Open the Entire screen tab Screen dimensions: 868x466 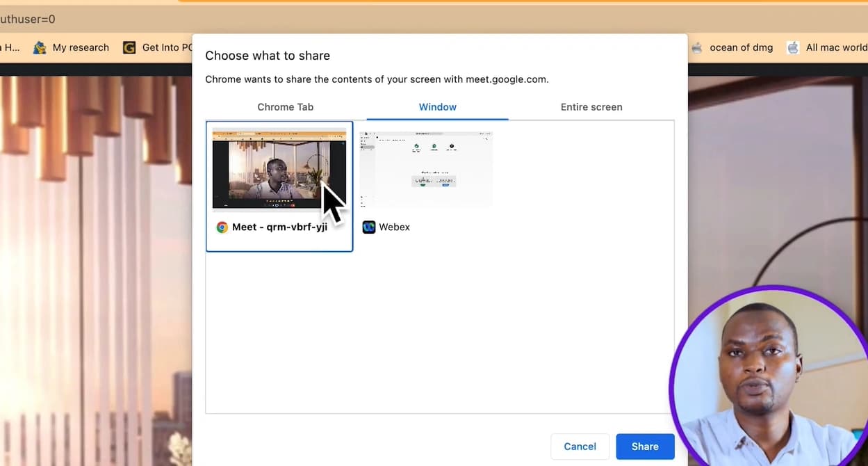[x=591, y=107]
